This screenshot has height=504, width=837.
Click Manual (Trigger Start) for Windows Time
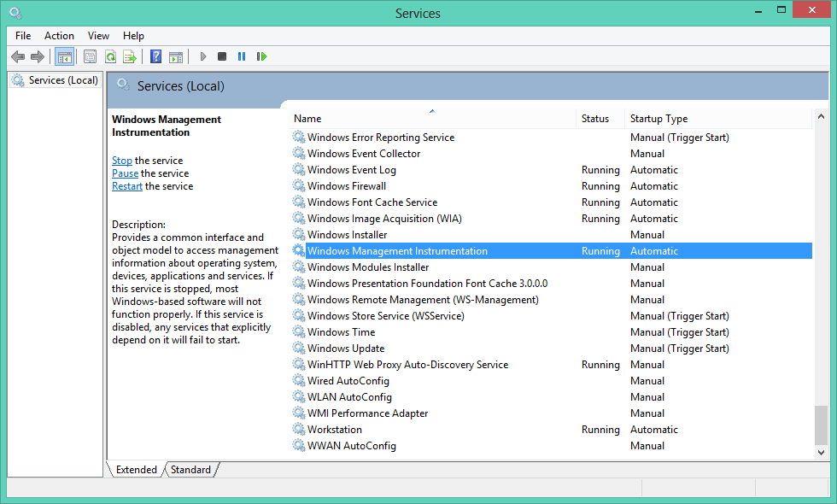tap(680, 332)
